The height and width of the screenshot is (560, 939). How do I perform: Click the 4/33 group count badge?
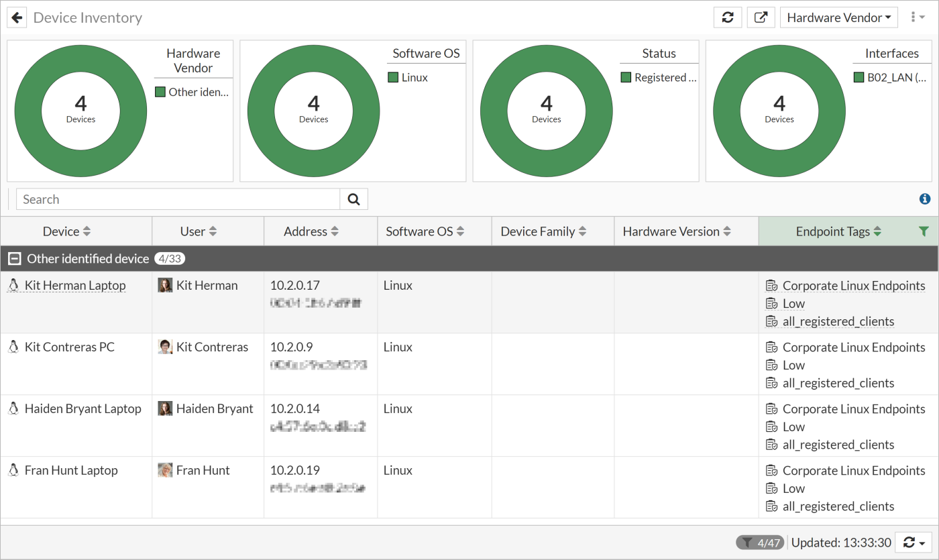coord(170,259)
